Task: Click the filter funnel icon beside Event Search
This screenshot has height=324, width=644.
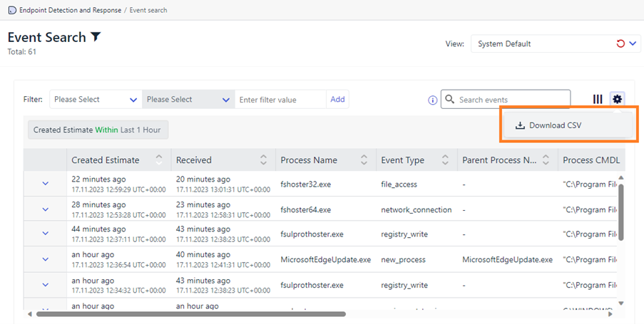Action: [x=96, y=37]
